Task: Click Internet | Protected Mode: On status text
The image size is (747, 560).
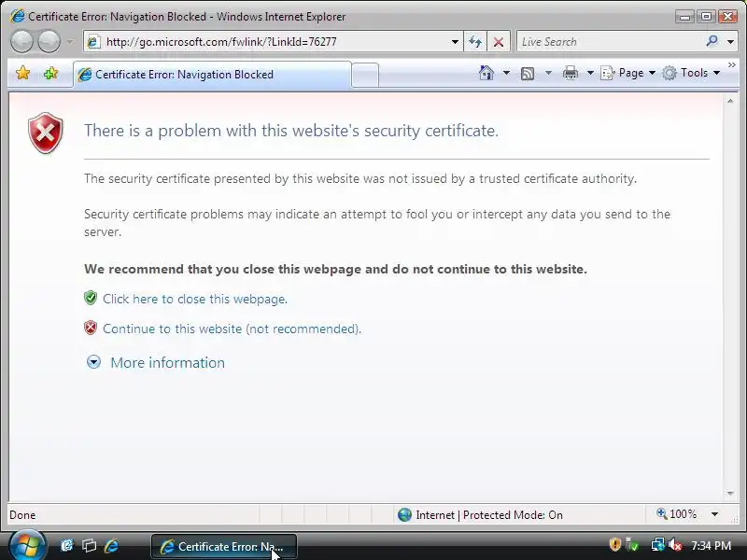Action: [488, 515]
